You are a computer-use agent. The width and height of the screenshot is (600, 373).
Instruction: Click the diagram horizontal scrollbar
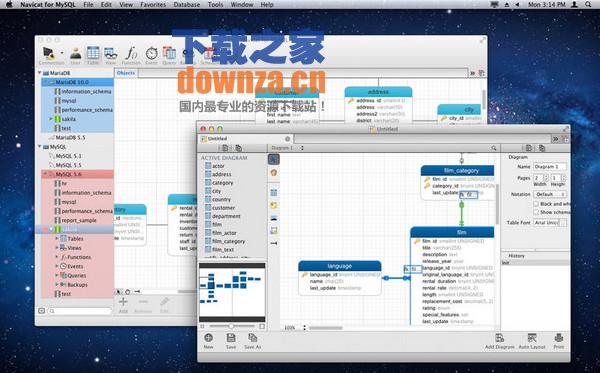[x=326, y=328]
